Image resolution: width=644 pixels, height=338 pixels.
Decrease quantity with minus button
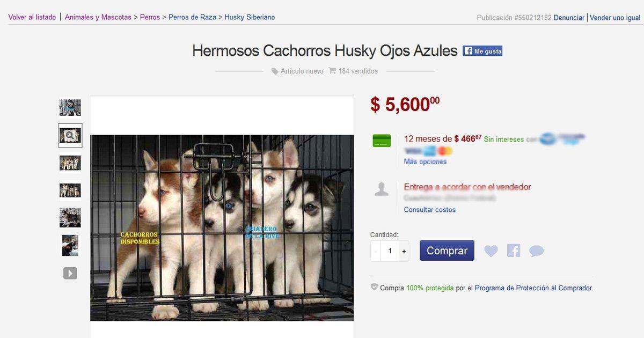376,251
